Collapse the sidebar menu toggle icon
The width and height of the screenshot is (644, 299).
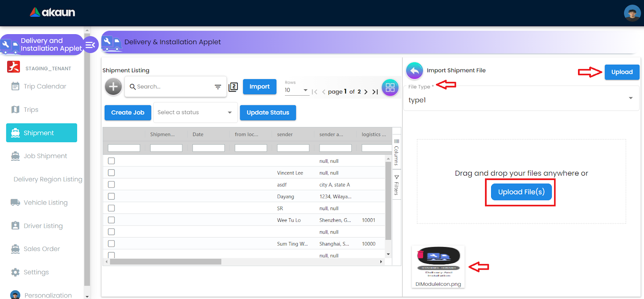point(91,45)
